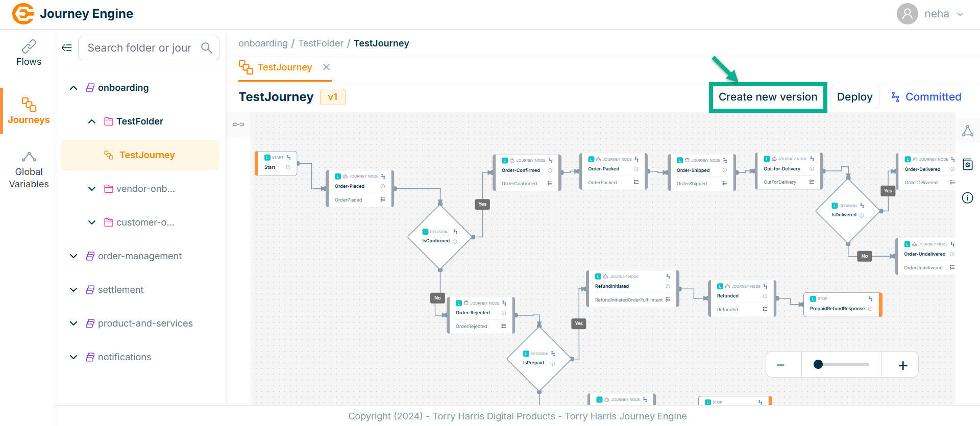Collapse the left folder panel

point(67,48)
